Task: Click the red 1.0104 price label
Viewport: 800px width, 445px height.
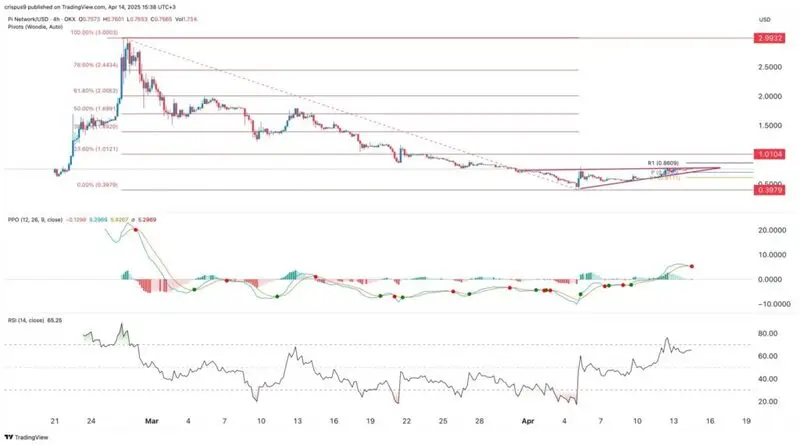Action: pyautogui.click(x=769, y=154)
